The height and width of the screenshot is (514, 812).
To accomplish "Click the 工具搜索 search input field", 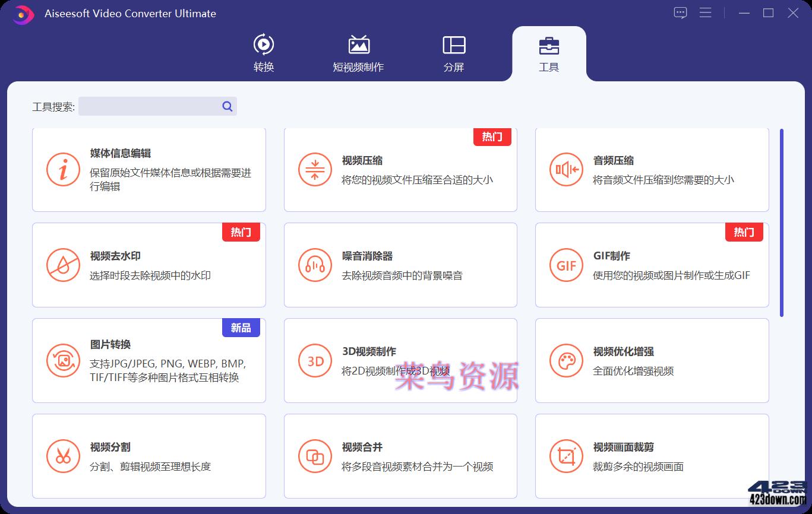I will 157,106.
